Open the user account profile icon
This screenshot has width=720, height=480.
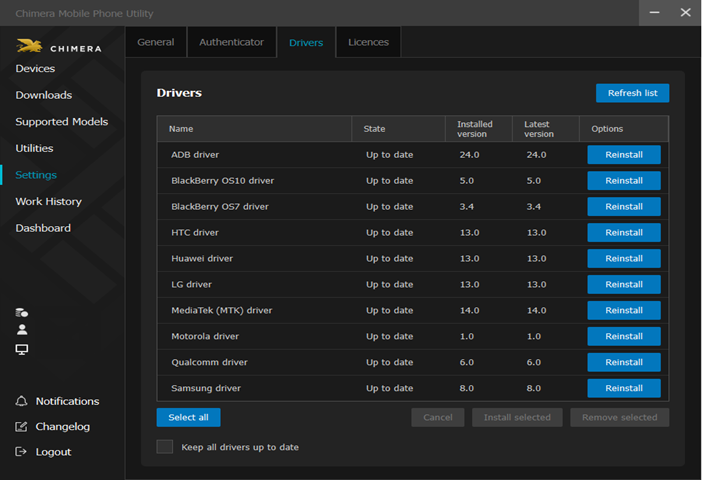(x=22, y=330)
